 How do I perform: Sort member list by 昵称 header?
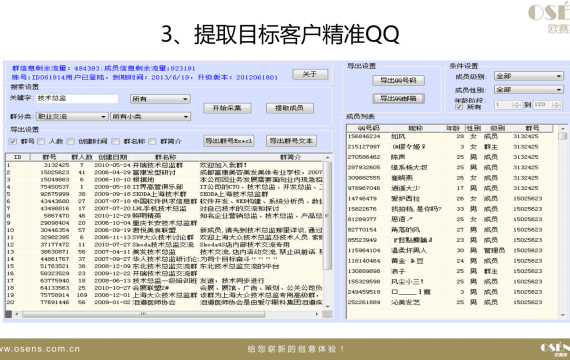[416, 128]
